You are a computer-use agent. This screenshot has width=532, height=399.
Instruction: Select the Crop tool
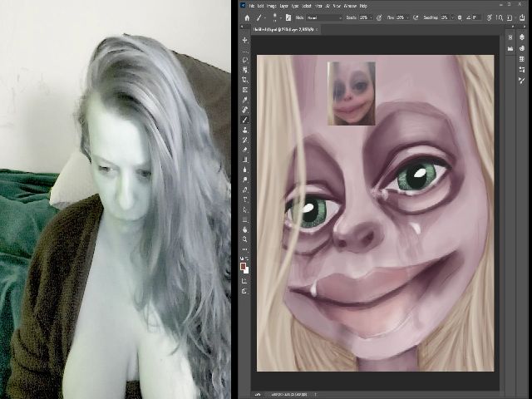coord(244,80)
